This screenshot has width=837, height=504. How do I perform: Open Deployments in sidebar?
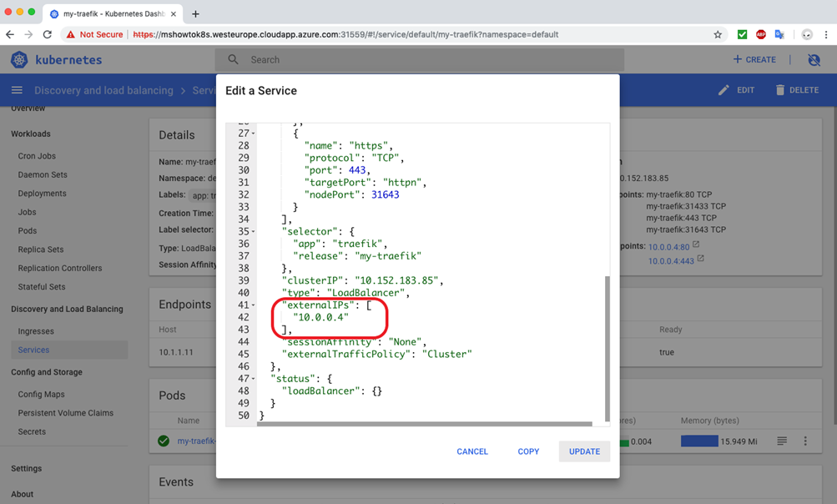[x=43, y=194]
